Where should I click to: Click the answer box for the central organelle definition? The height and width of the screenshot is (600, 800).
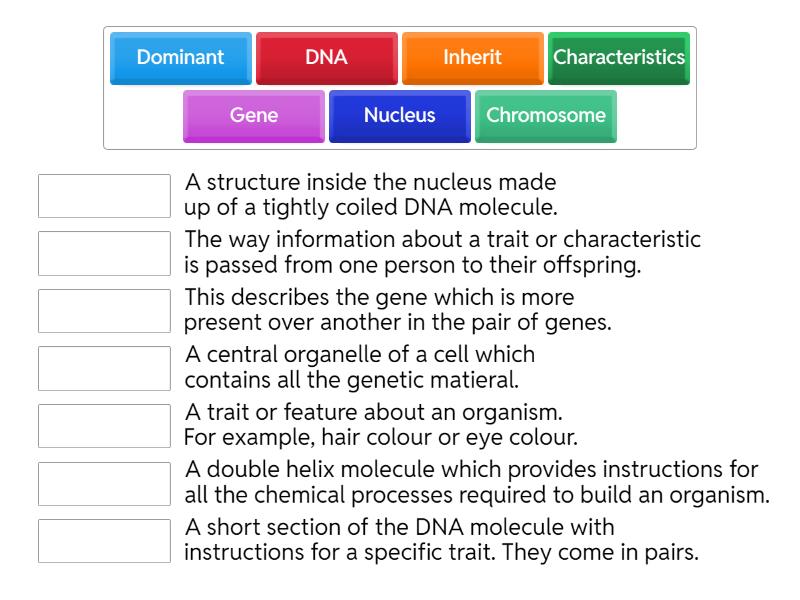click(x=104, y=369)
